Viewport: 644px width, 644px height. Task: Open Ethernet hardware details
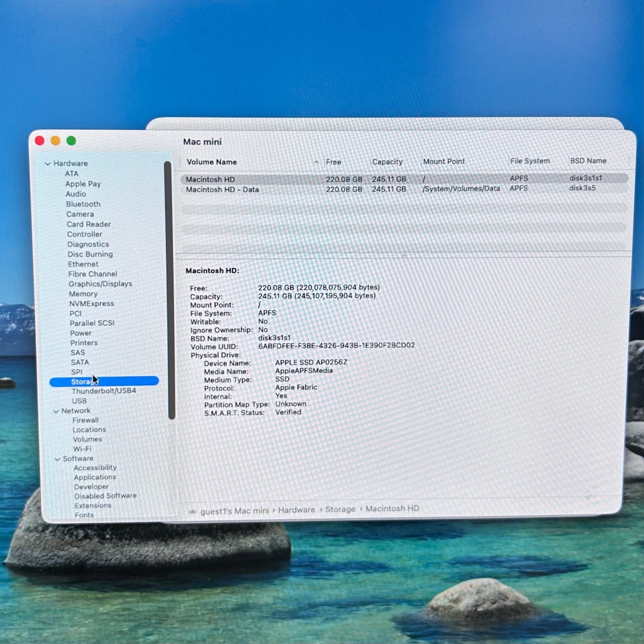pyautogui.click(x=83, y=264)
